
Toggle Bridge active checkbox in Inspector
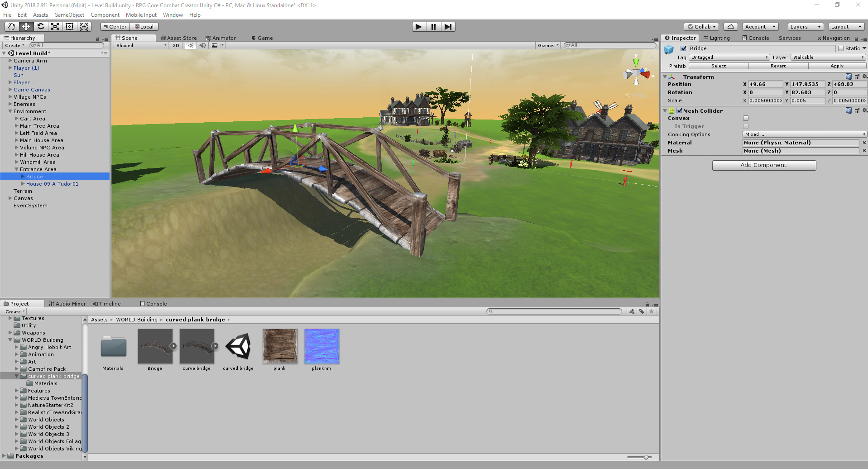tap(683, 48)
